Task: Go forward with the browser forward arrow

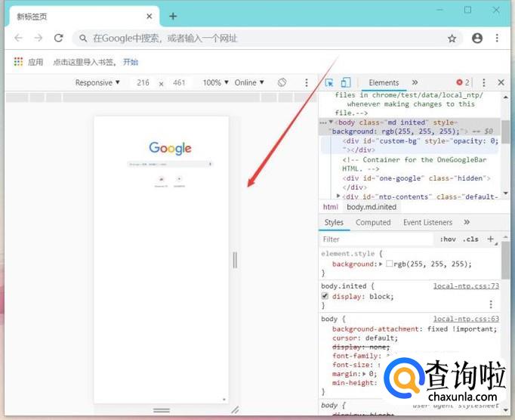Action: coord(39,38)
